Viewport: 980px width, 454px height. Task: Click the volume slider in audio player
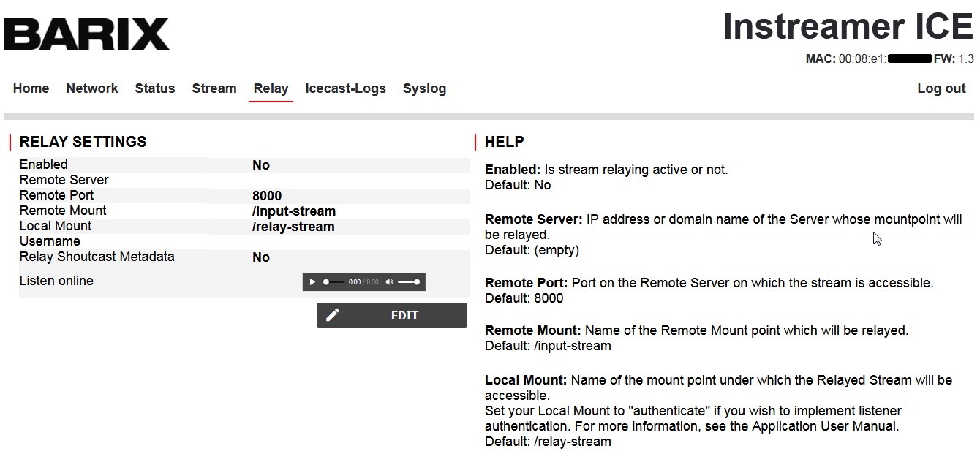pyautogui.click(x=409, y=282)
